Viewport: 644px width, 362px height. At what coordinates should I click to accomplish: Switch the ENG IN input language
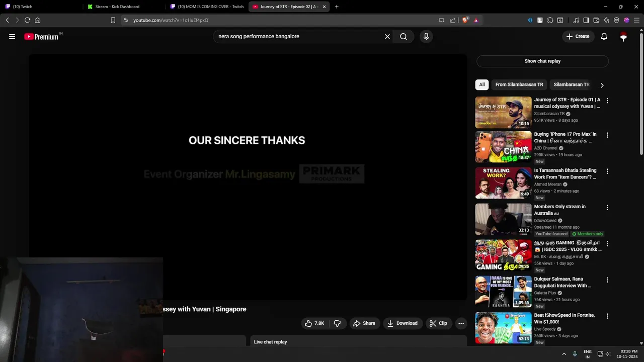(x=587, y=354)
